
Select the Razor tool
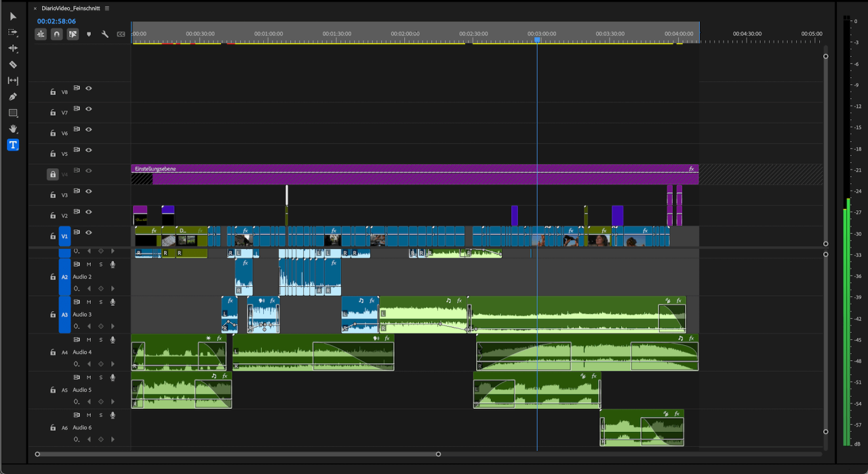coord(13,64)
